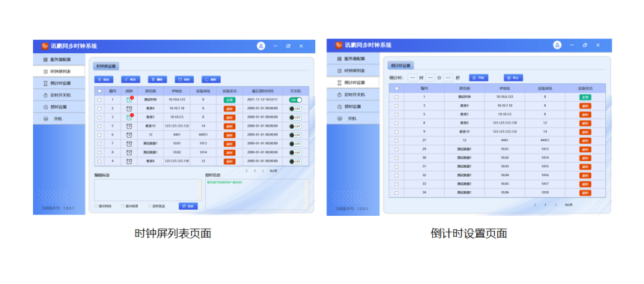The height and width of the screenshot is (284, 644).
Task: Click the Refresh button in left window toolbar
Action: [x=211, y=79]
